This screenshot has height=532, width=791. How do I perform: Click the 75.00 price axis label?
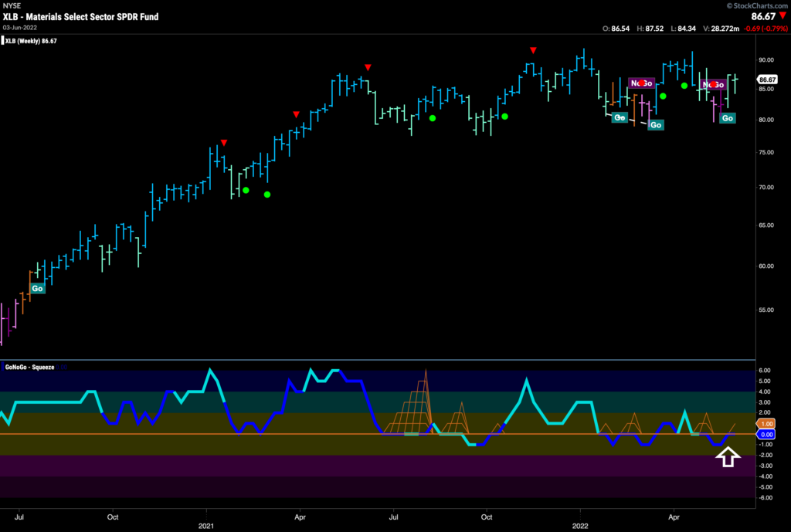[766, 152]
